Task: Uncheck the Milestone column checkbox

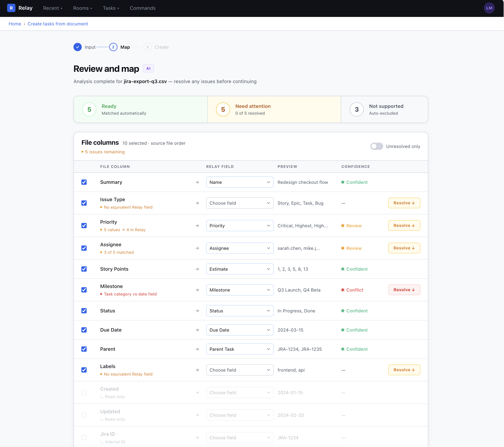Action: [84, 290]
